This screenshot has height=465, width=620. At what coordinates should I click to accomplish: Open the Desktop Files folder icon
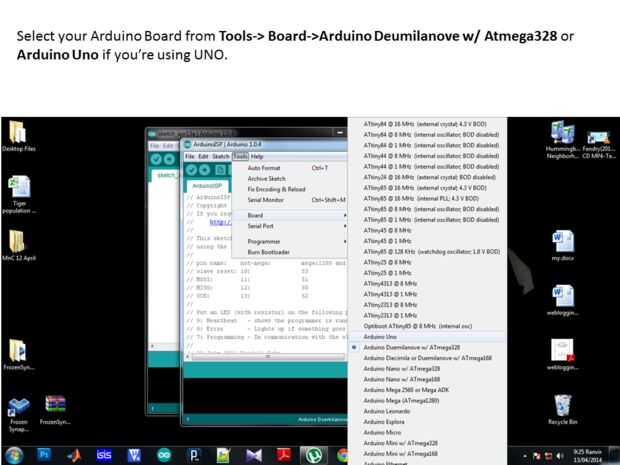pos(19,136)
